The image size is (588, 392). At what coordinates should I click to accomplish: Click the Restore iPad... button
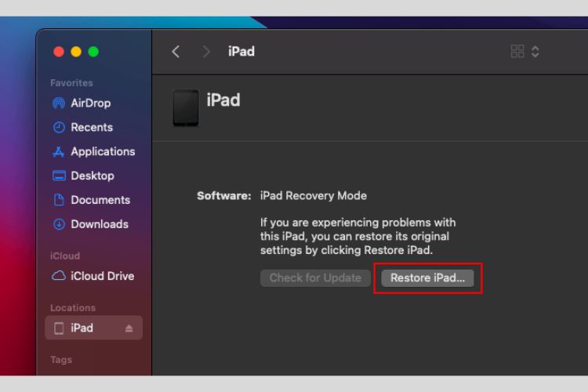point(427,278)
